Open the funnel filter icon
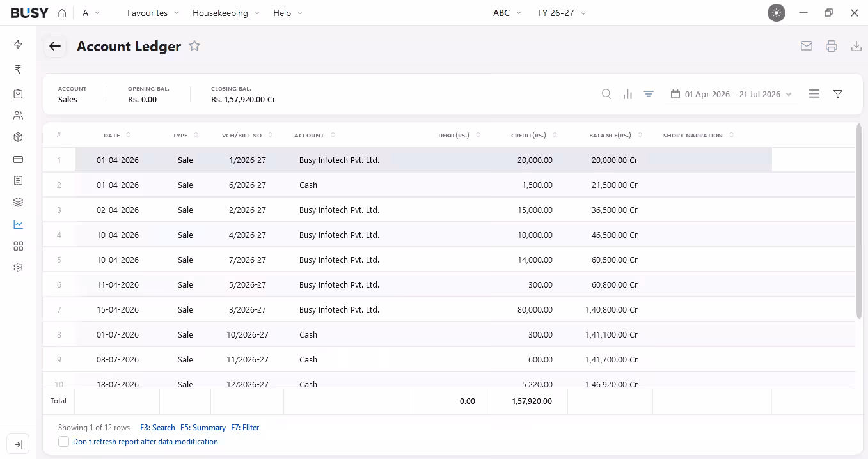This screenshot has height=459, width=868. click(x=838, y=94)
